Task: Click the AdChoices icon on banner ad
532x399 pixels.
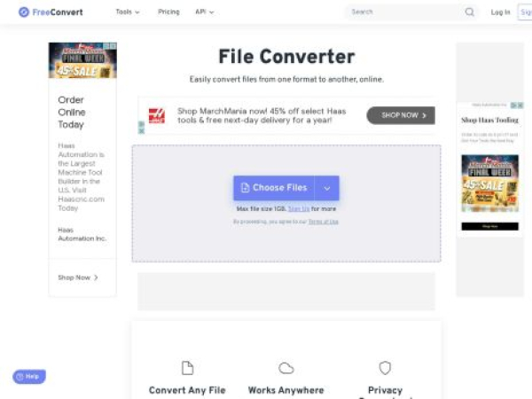Action: [x=142, y=124]
